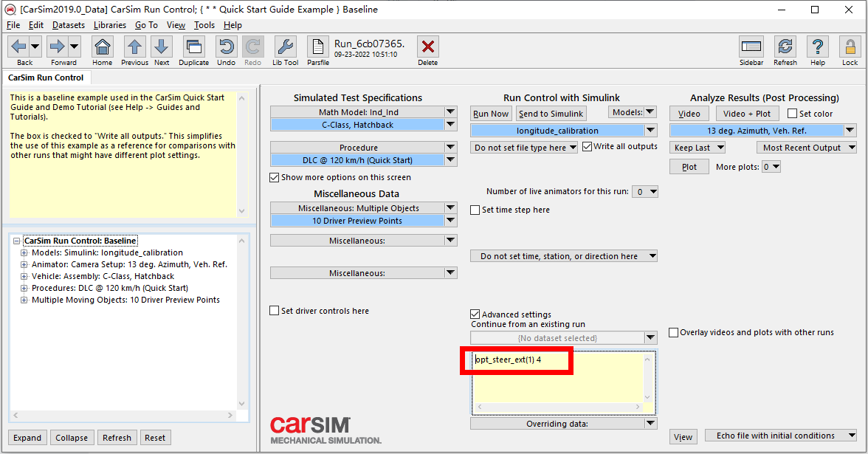The image size is (868, 454).
Task: Click the Reset button below tree
Action: 155,437
